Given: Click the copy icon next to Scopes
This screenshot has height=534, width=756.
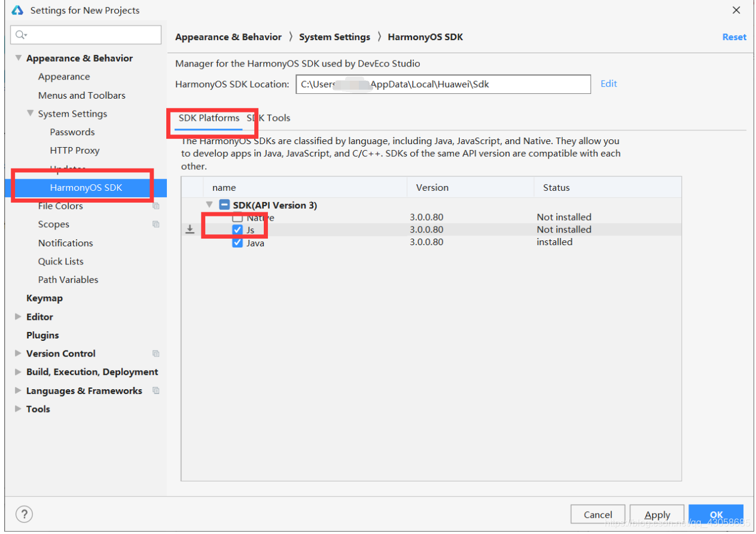Looking at the screenshot, I should (x=156, y=224).
